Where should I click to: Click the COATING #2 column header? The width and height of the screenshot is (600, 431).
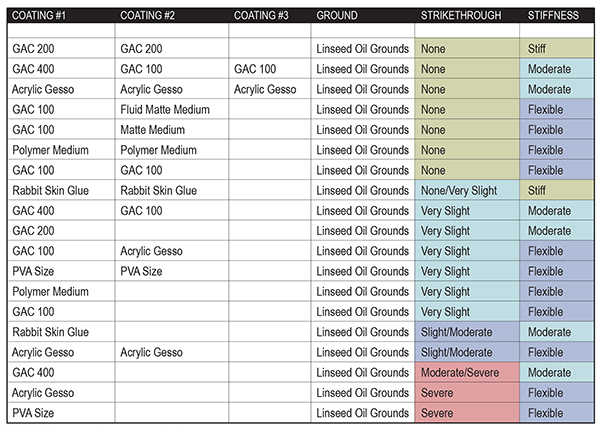(148, 15)
